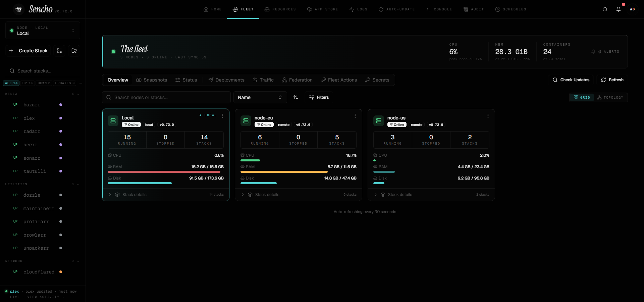The height and width of the screenshot is (302, 644).
Task: Filter sidebar stacks by UP 14
Action: [28, 83]
